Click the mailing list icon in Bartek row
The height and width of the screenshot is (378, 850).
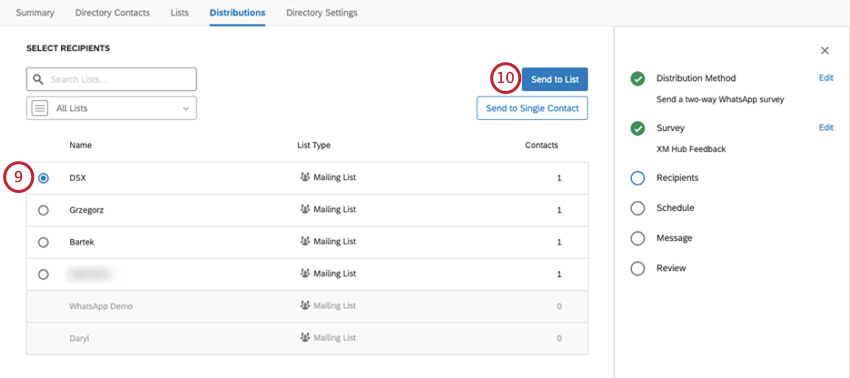point(305,241)
